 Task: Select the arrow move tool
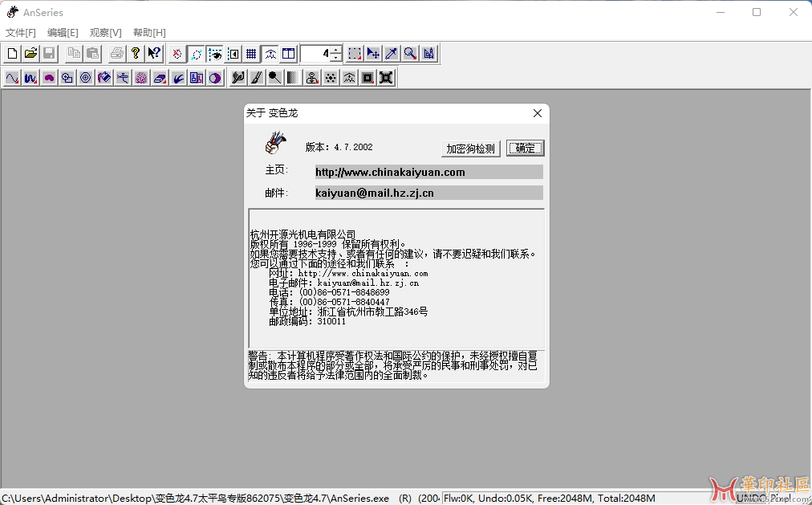[373, 53]
